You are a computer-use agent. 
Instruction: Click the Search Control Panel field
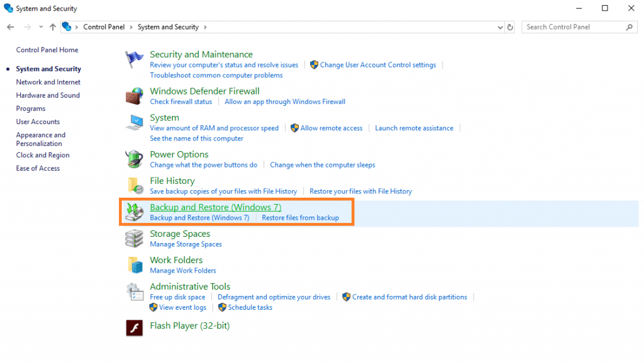point(574,27)
